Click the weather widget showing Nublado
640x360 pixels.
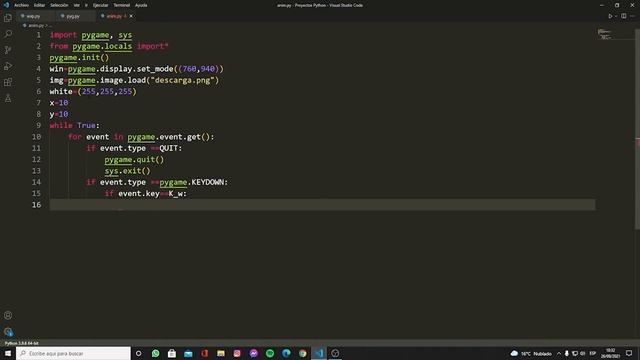(531, 353)
